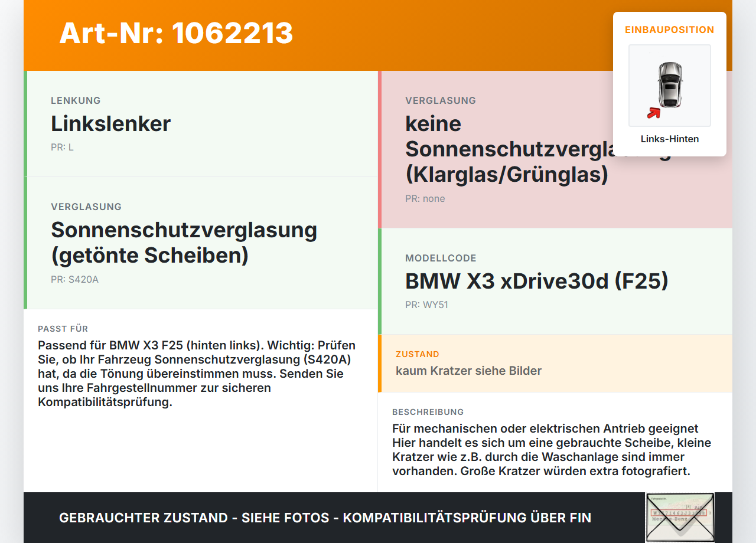This screenshot has height=543, width=756.
Task: Click the envelope icon with vehicle ID document
Action: coord(680,517)
